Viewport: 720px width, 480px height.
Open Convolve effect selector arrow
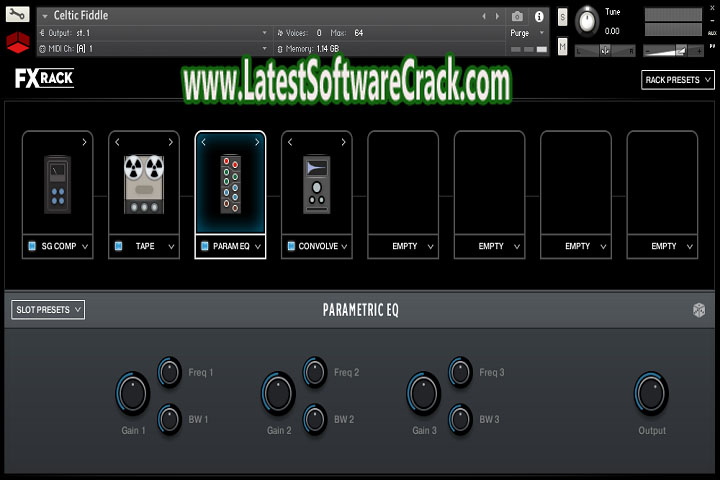coord(344,247)
